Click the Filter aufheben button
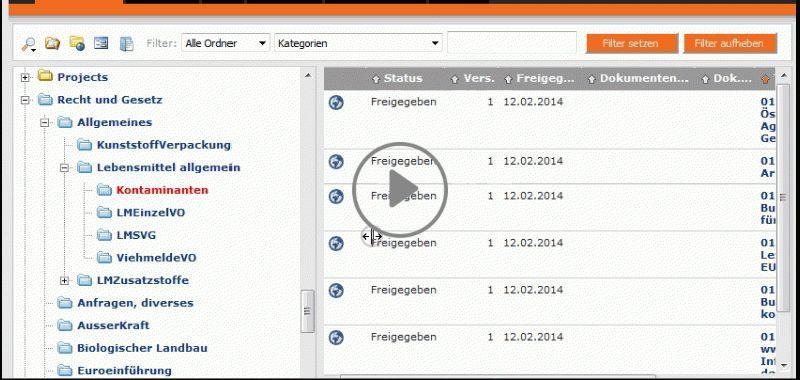The image size is (800, 380). 730,43
